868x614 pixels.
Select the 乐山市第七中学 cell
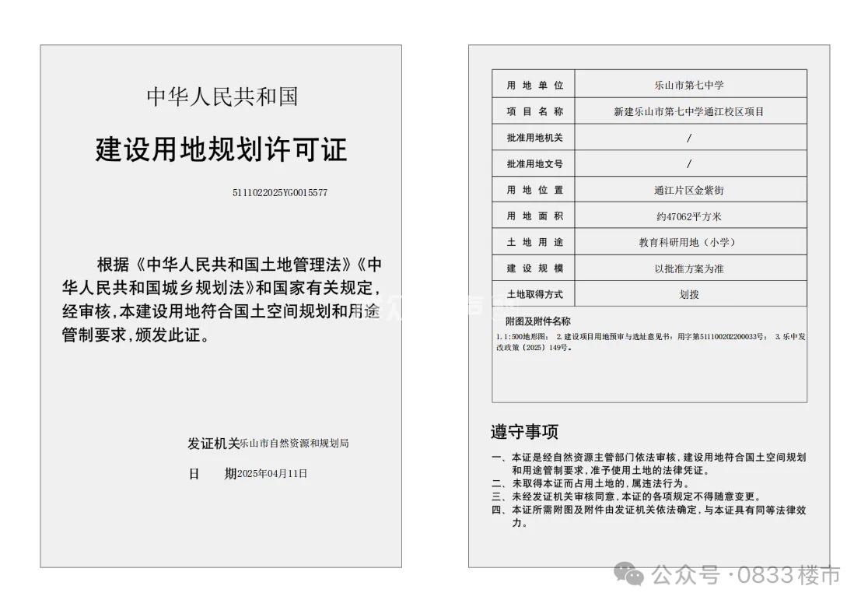click(x=689, y=85)
